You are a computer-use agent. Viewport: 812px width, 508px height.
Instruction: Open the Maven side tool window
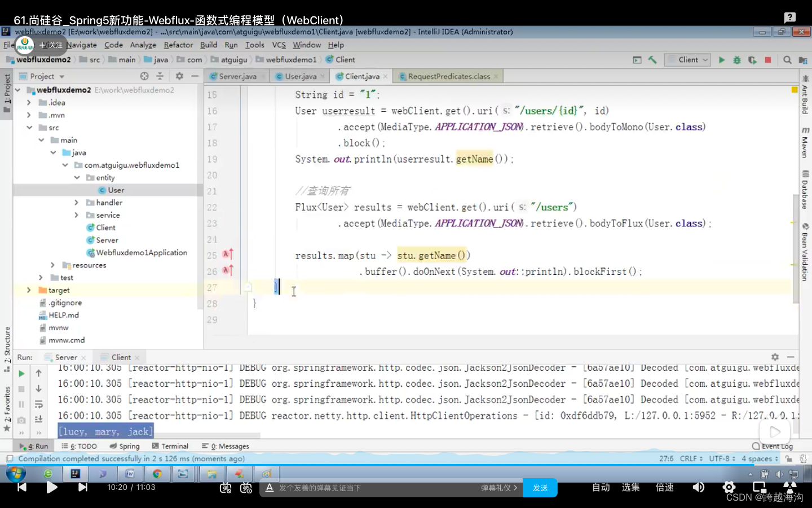(805, 142)
